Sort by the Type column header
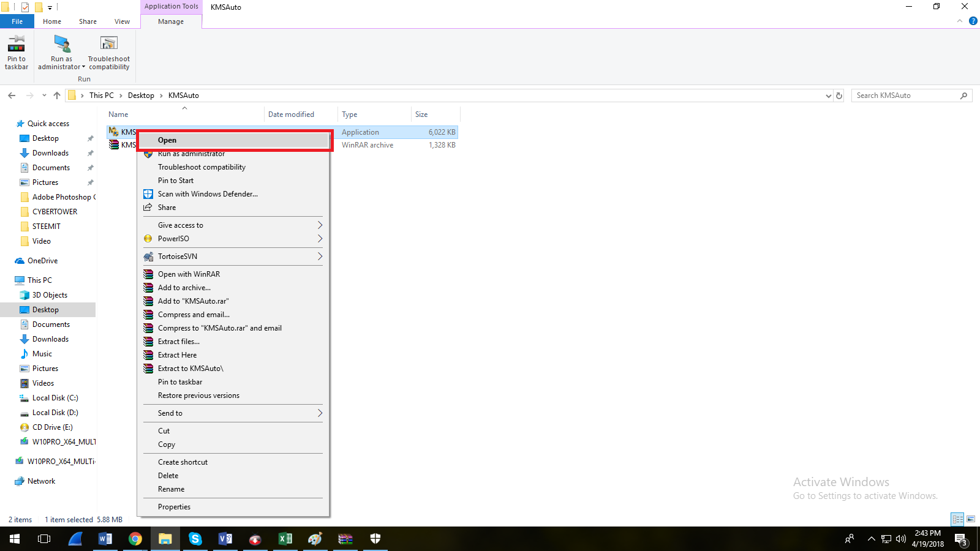 click(x=374, y=114)
